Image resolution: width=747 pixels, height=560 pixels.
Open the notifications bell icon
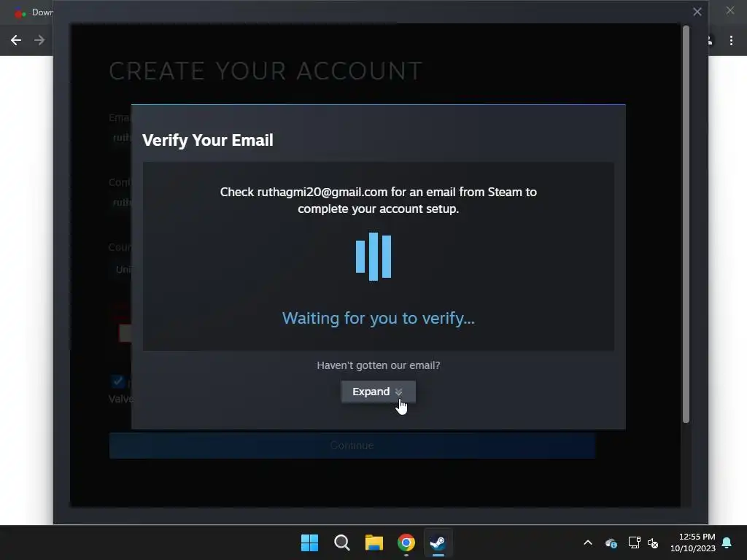(727, 542)
